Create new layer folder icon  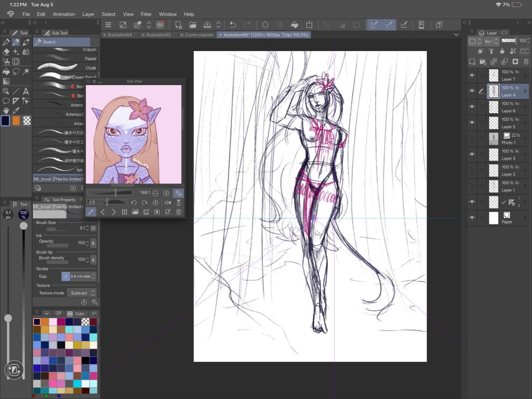coord(483,61)
